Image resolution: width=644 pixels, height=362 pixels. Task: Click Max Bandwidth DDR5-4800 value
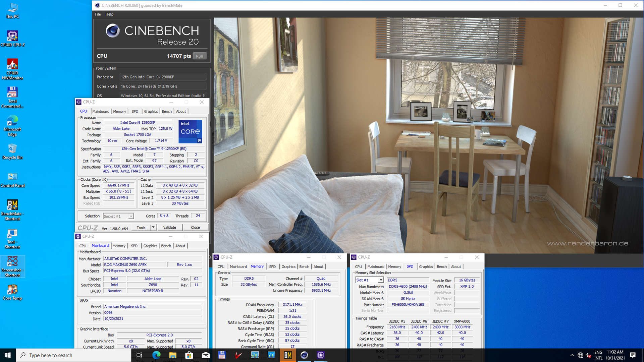tap(408, 287)
